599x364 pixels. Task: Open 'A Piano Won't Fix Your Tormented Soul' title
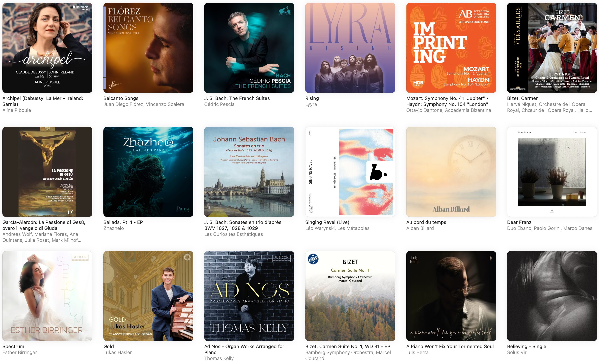pos(450,347)
